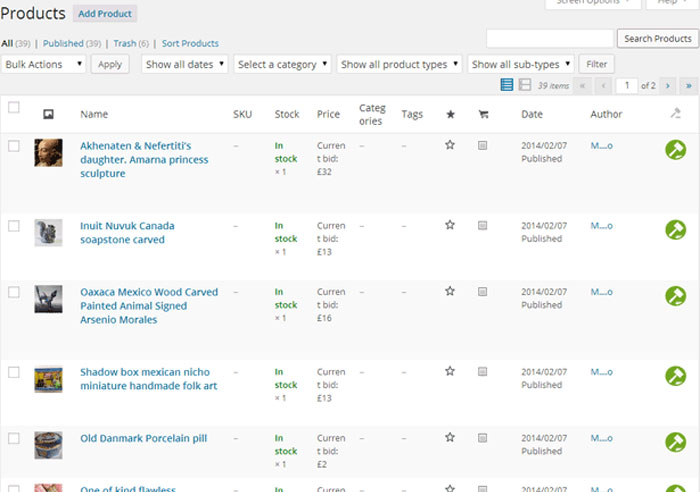700x492 pixels.
Task: Jump to last page arrow
Action: 687,86
